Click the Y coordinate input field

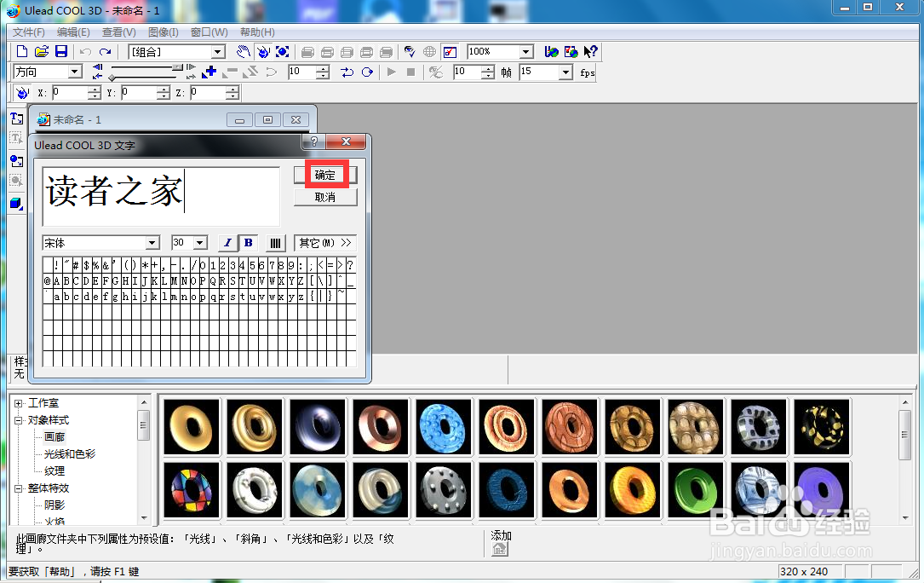139,93
